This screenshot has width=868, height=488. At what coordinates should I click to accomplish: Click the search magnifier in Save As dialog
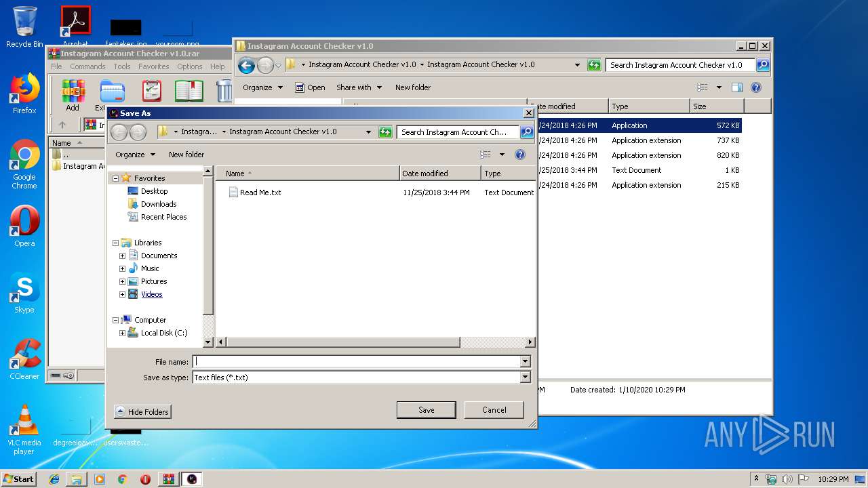(527, 132)
